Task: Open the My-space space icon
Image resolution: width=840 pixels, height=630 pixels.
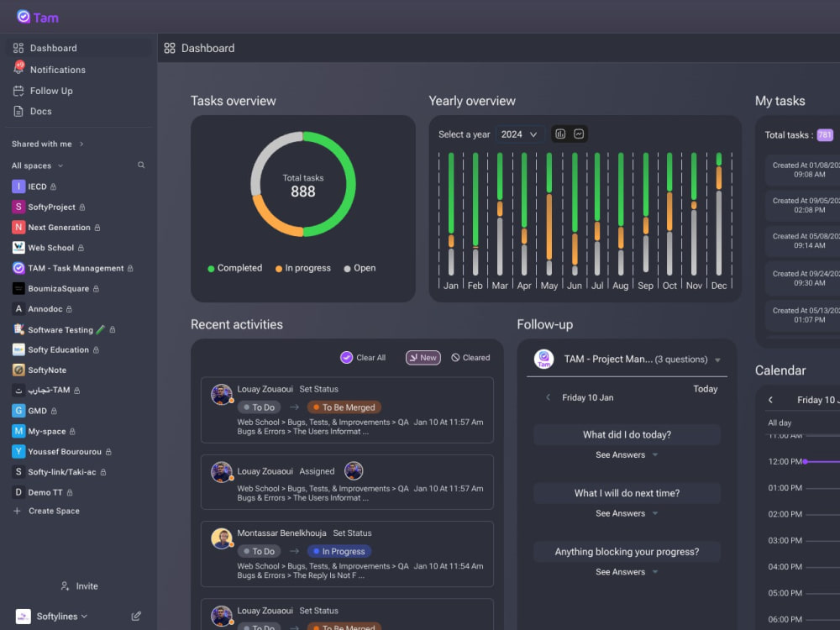Action: pyautogui.click(x=18, y=431)
